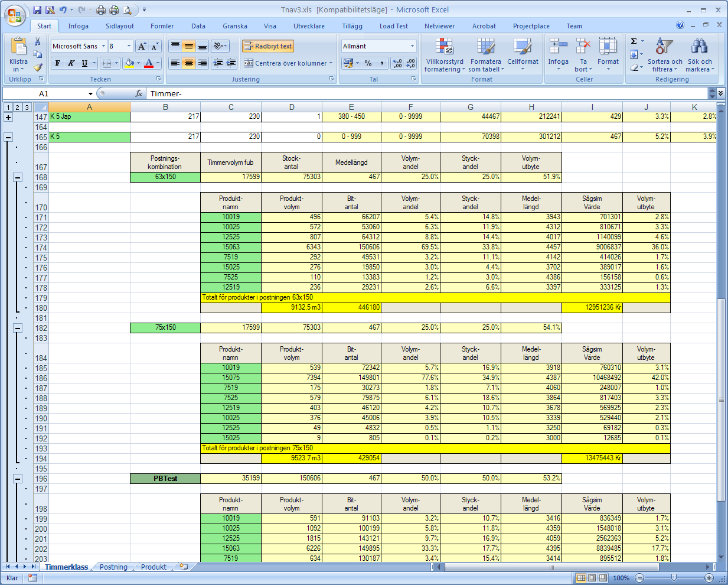
Task: Toggle top vertical alignment
Action: pyautogui.click(x=175, y=46)
